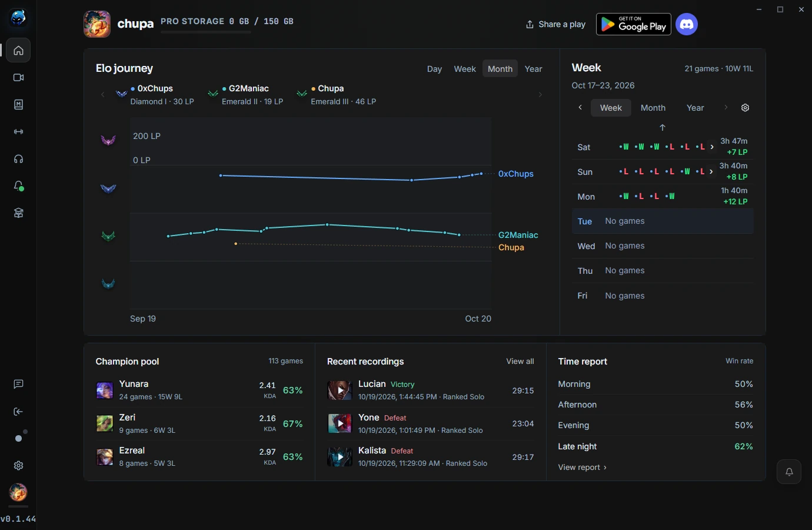Screen dimensions: 812x530
Task: Expand Saturday's games with chevron
Action: (x=712, y=147)
